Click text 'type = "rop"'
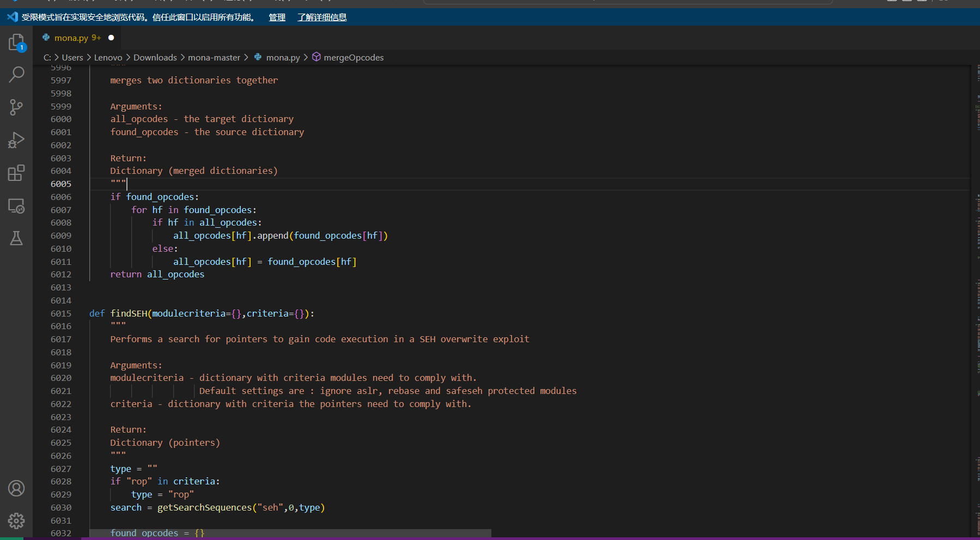The image size is (980, 540). (162, 494)
